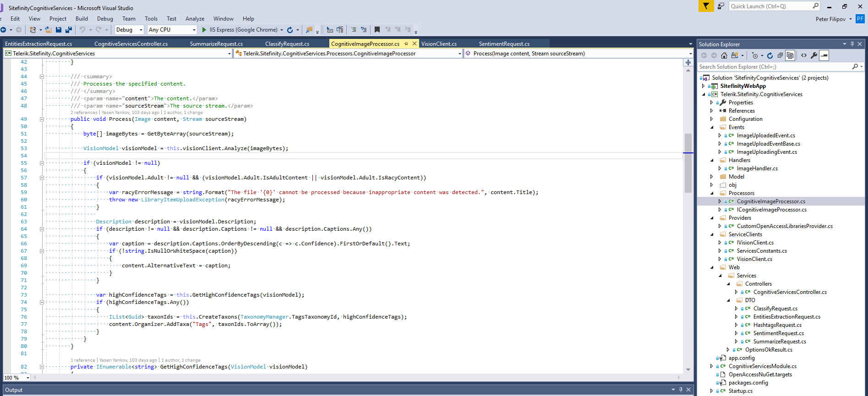The image size is (868, 396).
Task: Click the Home icon in Solution Explorer
Action: pos(724,55)
